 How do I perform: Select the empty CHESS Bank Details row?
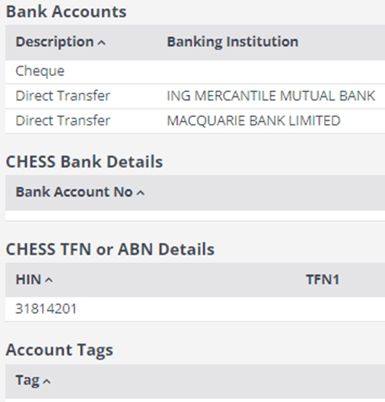coord(195,216)
